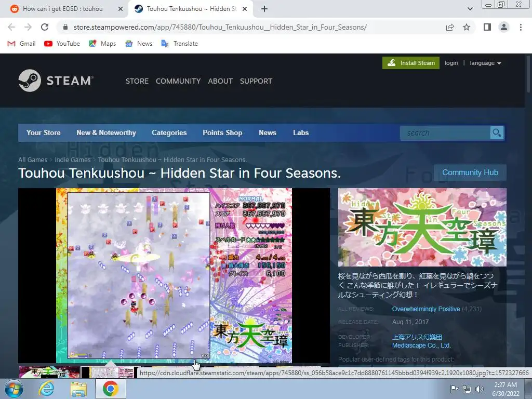Click the developer link 上海アリス幻樂団

click(x=417, y=337)
